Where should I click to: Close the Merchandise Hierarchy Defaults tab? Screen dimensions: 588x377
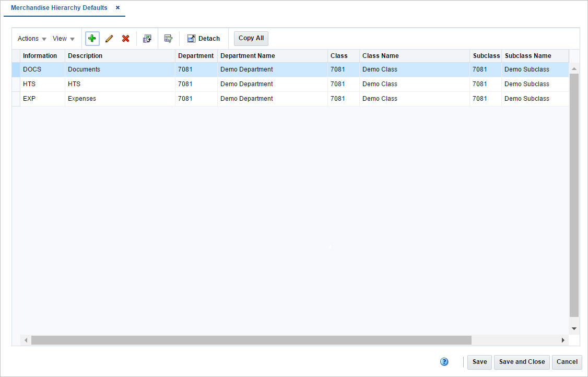117,7
